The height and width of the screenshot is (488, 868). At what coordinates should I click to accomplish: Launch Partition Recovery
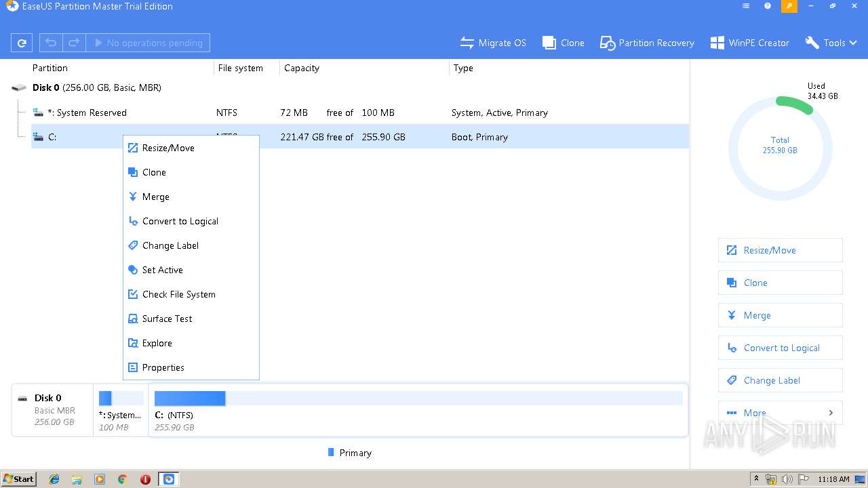pos(647,43)
